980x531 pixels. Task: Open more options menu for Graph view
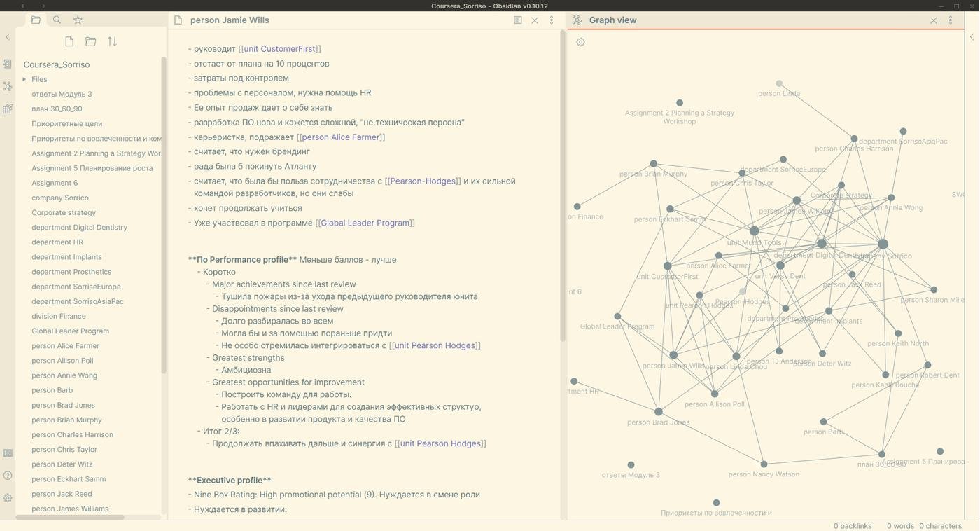pyautogui.click(x=951, y=20)
